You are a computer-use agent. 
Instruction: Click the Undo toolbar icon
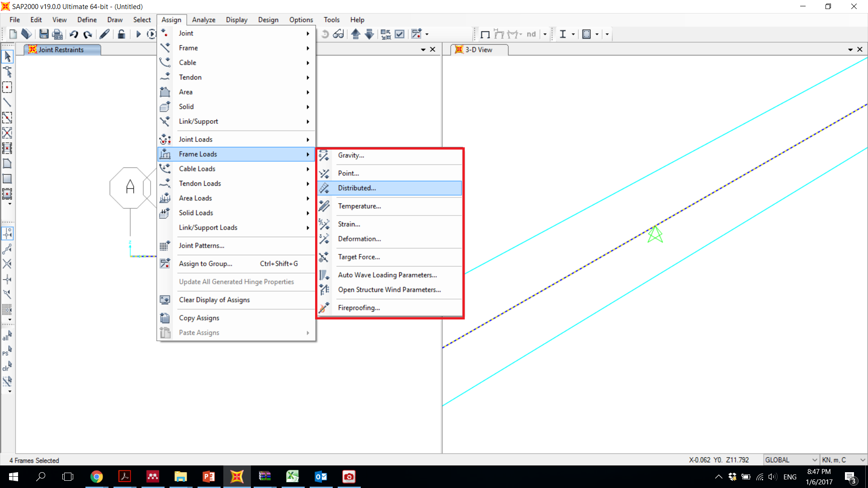[74, 34]
